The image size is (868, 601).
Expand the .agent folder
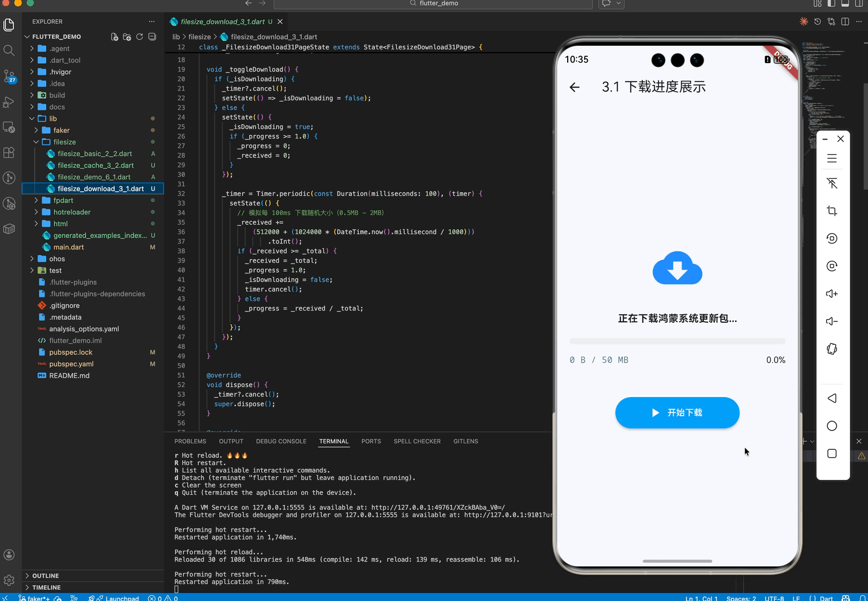click(93, 48)
